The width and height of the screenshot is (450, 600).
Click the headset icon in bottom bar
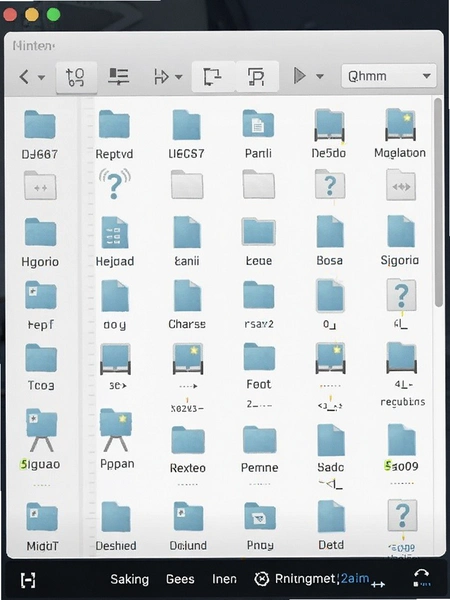pyautogui.click(x=421, y=578)
